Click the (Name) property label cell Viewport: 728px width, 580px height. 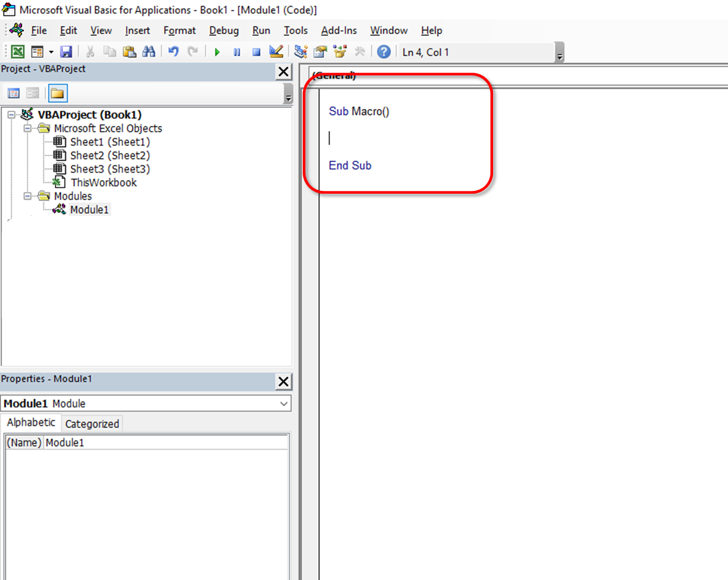[24, 443]
